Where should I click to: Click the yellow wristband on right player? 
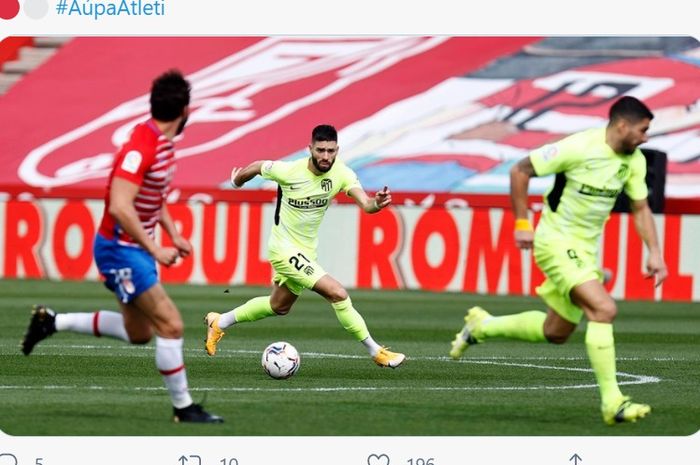tap(523, 225)
